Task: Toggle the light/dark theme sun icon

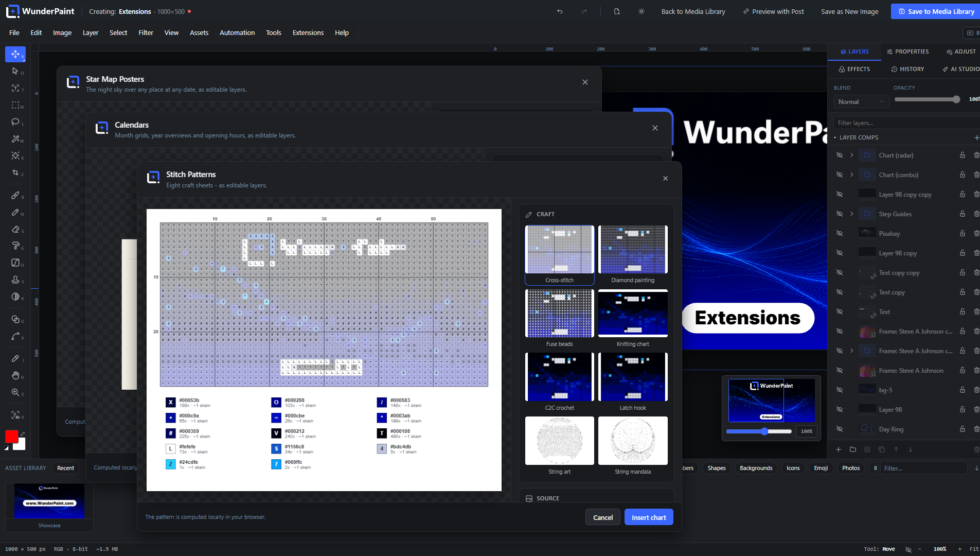Action: (642, 11)
